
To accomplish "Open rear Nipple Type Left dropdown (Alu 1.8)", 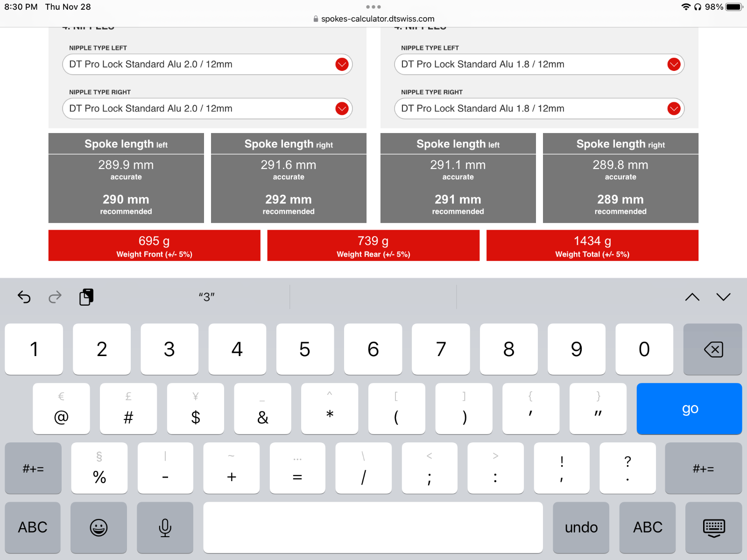I will pyautogui.click(x=539, y=64).
